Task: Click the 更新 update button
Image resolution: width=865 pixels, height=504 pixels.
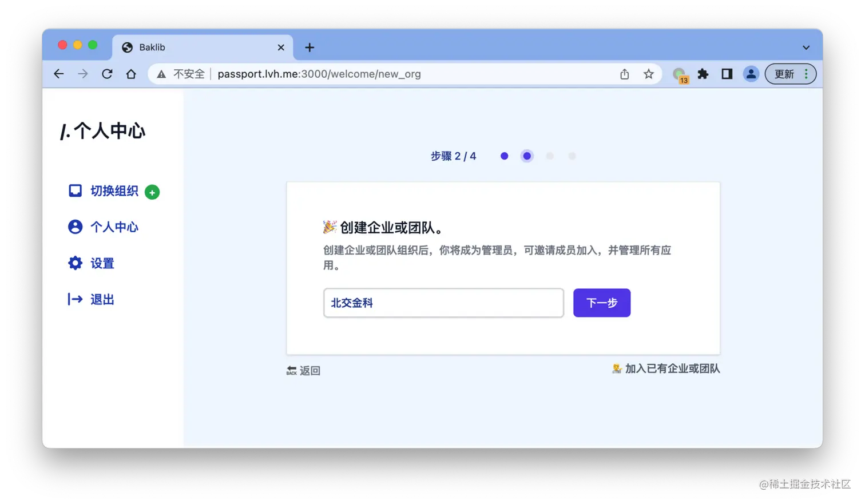Action: 791,74
